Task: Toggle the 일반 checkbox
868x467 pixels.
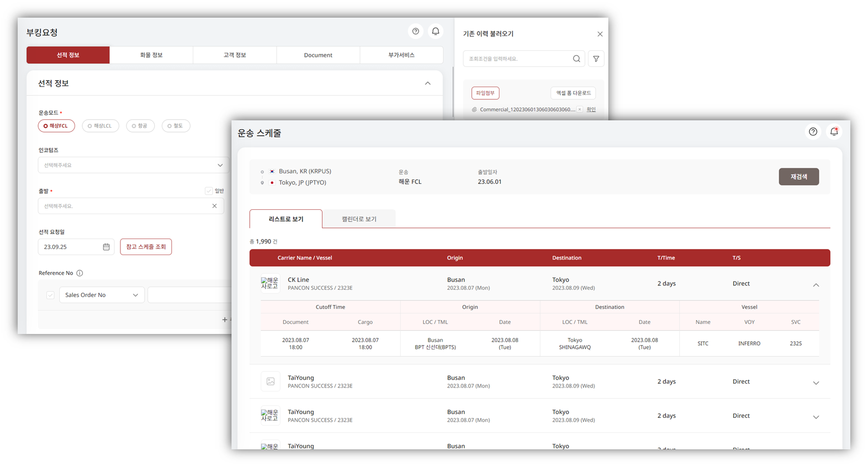Action: (209, 191)
